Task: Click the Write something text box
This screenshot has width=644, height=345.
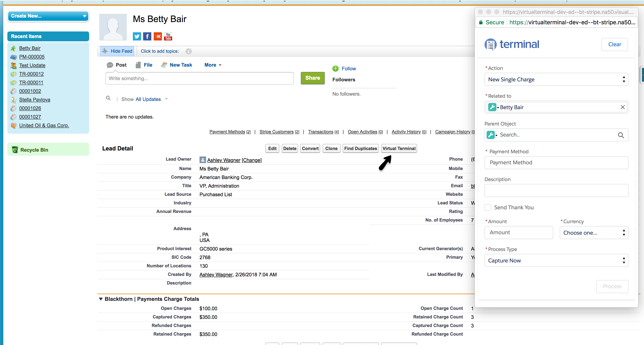Action: tap(199, 78)
